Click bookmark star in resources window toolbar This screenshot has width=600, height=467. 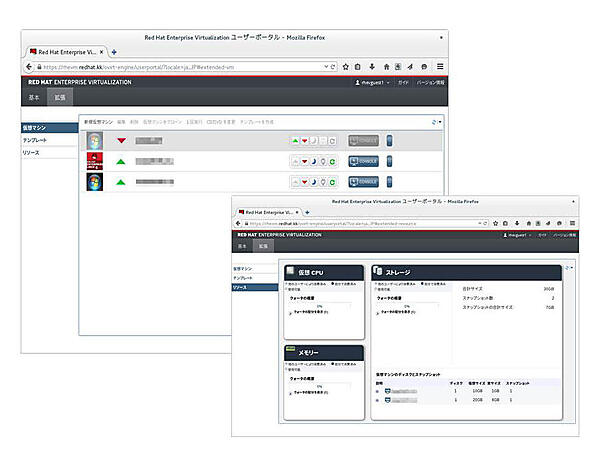click(496, 223)
